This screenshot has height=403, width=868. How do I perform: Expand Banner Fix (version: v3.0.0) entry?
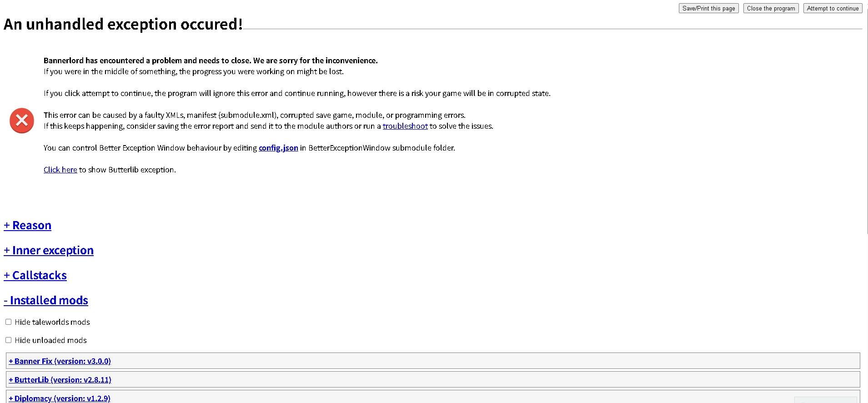pos(60,361)
